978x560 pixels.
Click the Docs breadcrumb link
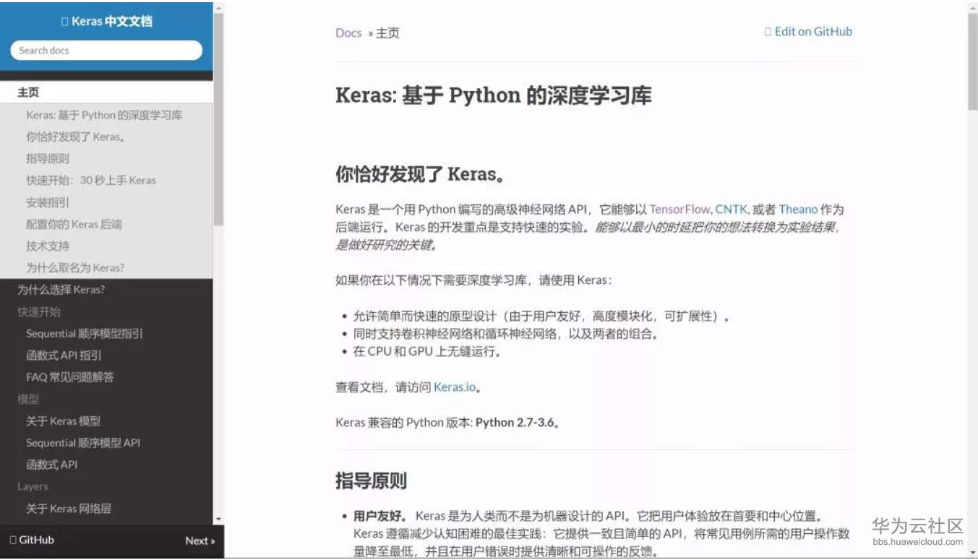pos(348,33)
